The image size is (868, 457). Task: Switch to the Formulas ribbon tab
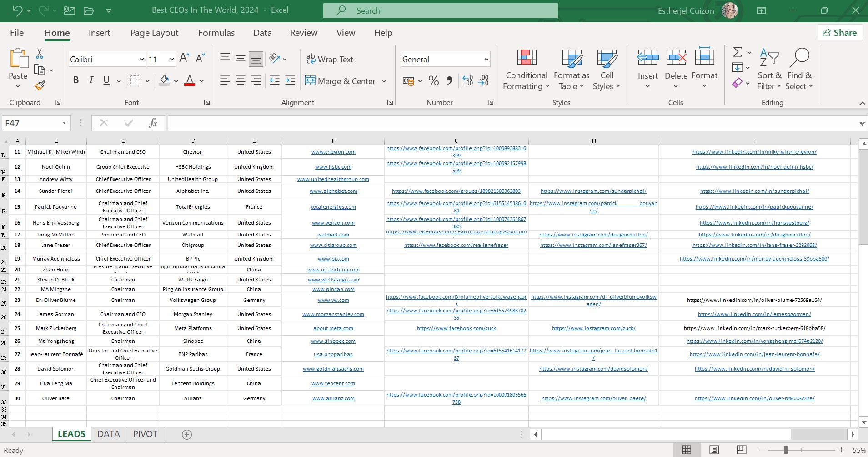click(x=216, y=33)
